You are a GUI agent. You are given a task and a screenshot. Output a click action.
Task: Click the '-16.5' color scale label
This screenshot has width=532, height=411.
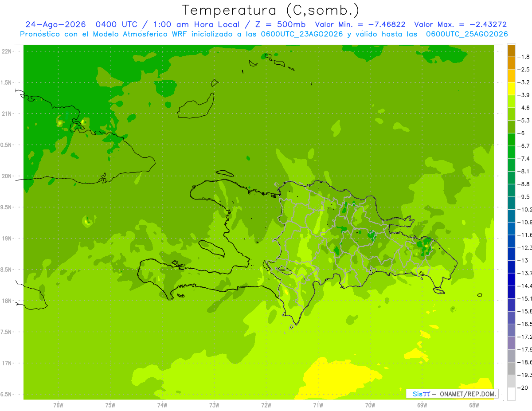[525, 324]
